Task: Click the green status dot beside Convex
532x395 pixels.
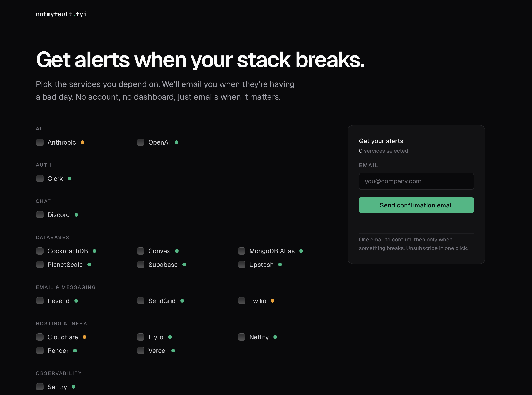Action: coord(177,251)
